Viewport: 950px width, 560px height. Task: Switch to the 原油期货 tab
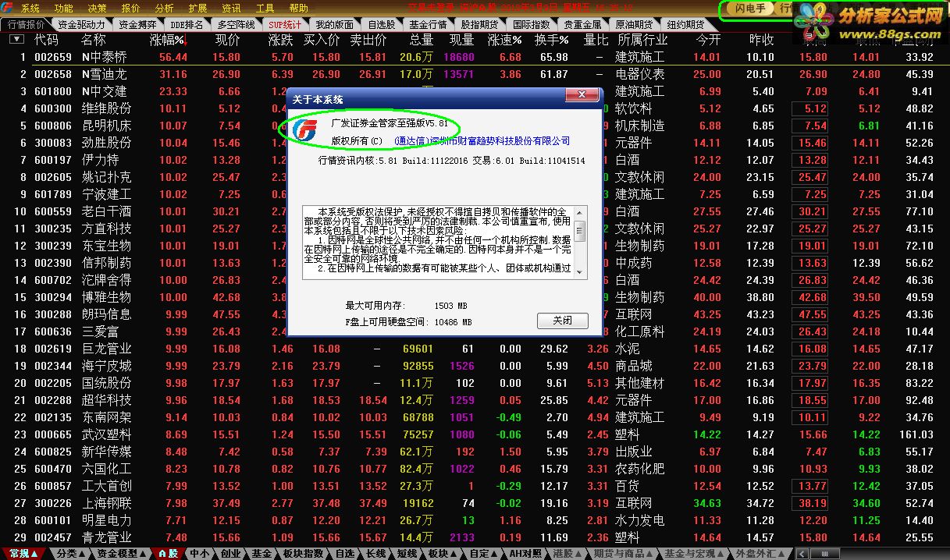tap(635, 24)
